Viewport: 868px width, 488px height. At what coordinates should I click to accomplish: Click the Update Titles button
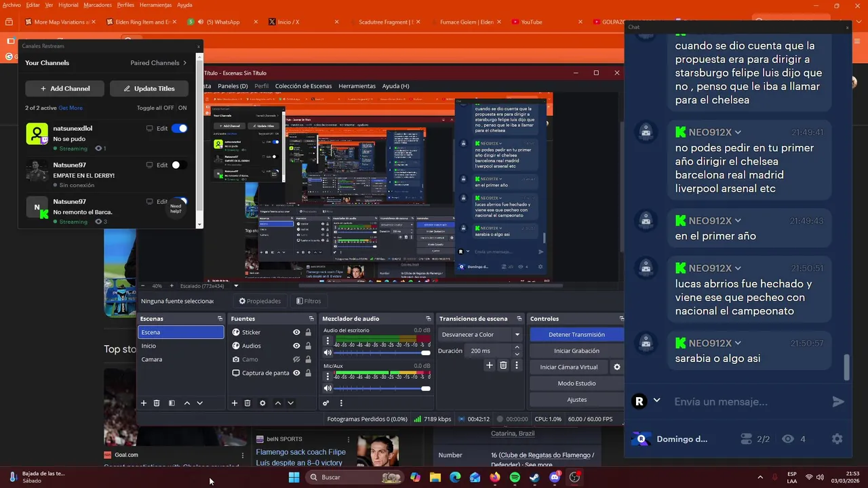pos(149,89)
